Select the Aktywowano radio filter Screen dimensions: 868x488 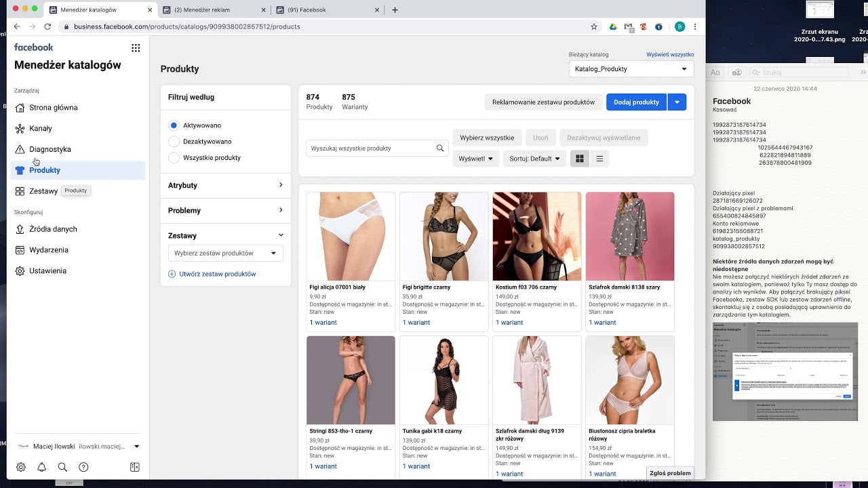(x=174, y=125)
